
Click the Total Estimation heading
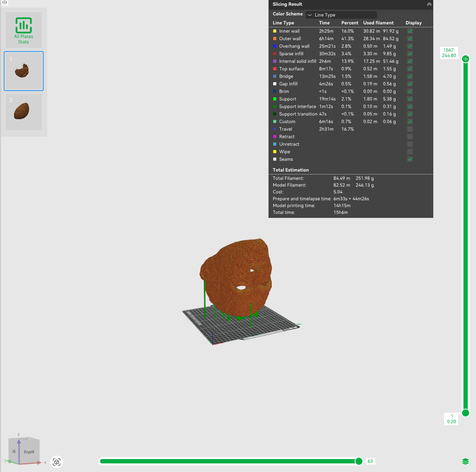pyautogui.click(x=291, y=170)
